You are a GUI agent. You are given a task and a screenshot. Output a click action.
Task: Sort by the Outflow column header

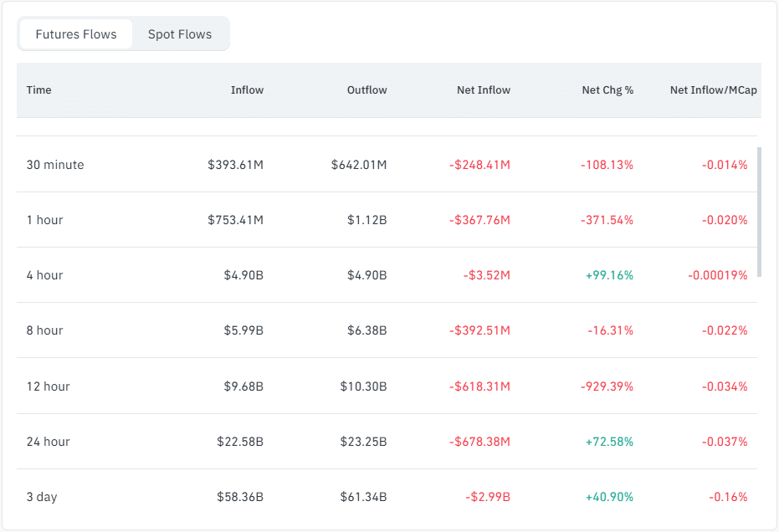pyautogui.click(x=366, y=90)
